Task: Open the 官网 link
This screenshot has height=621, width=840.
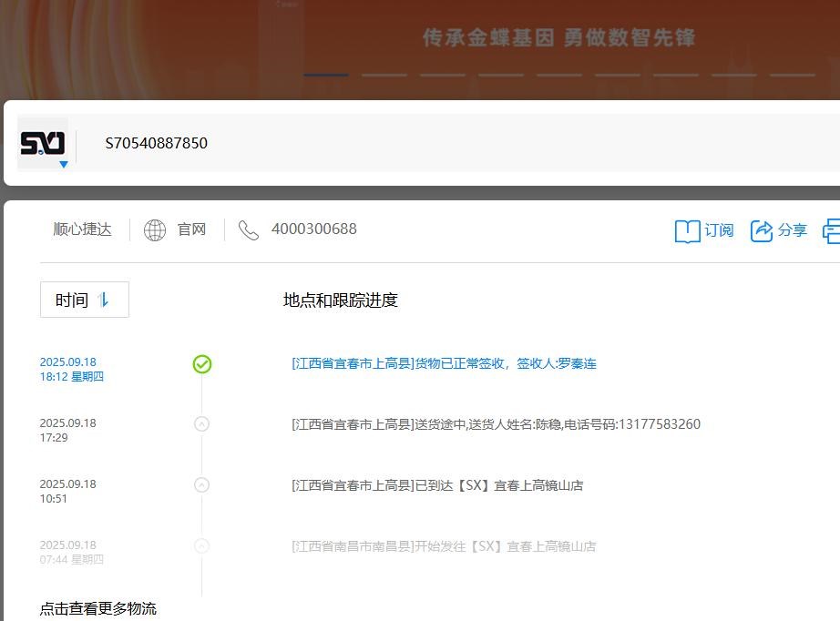Action: click(x=191, y=230)
